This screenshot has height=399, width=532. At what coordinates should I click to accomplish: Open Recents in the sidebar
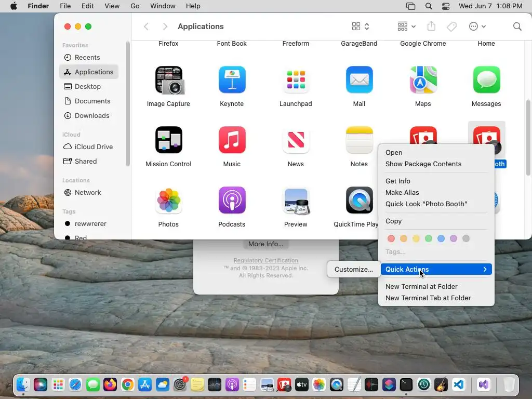88,57
